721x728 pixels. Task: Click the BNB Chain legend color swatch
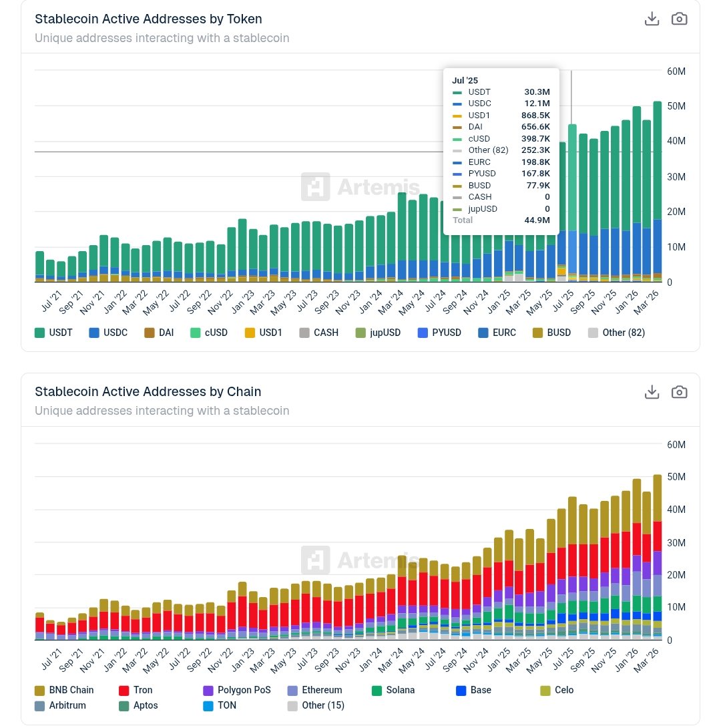click(x=40, y=690)
